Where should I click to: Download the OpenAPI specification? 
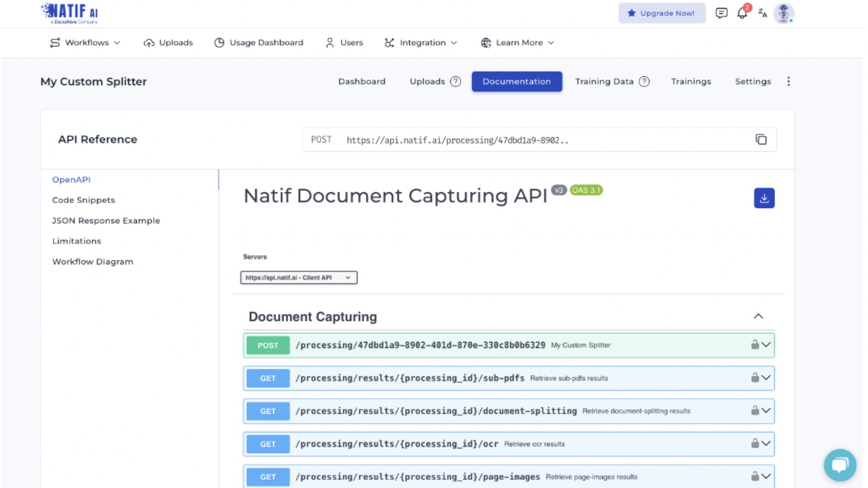pyautogui.click(x=764, y=198)
